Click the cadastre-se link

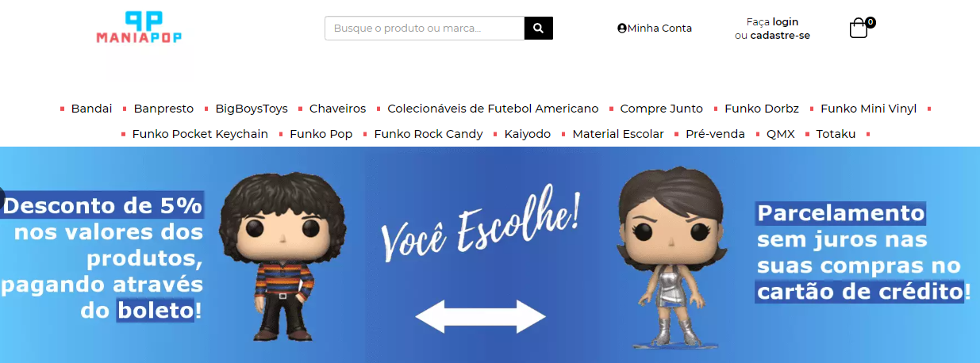780,35
